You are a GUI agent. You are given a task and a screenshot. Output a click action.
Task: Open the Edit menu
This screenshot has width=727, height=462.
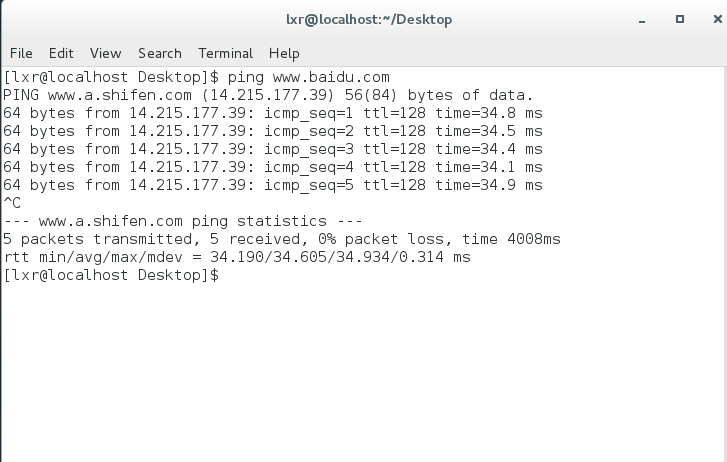pyautogui.click(x=61, y=53)
